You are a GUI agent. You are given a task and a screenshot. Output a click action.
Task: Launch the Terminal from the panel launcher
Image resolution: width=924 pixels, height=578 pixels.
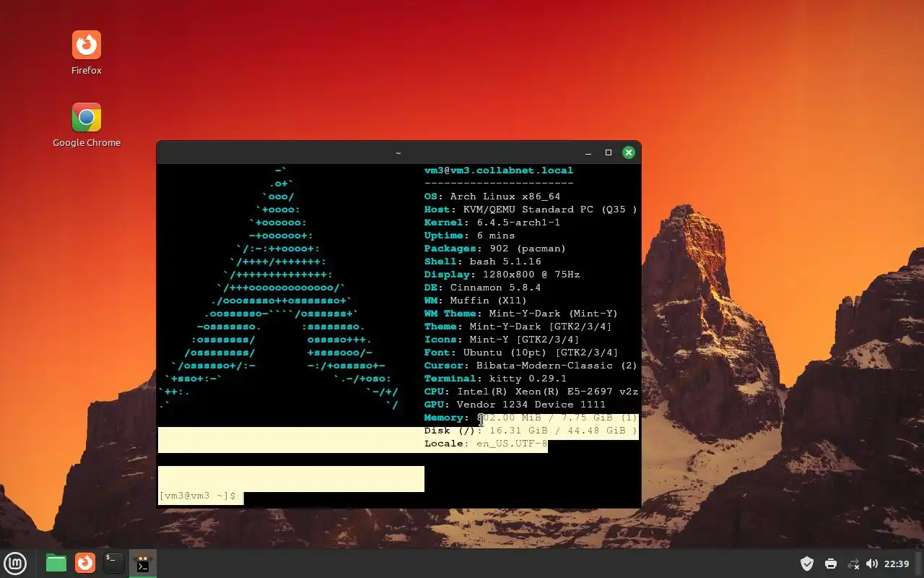pyautogui.click(x=114, y=563)
